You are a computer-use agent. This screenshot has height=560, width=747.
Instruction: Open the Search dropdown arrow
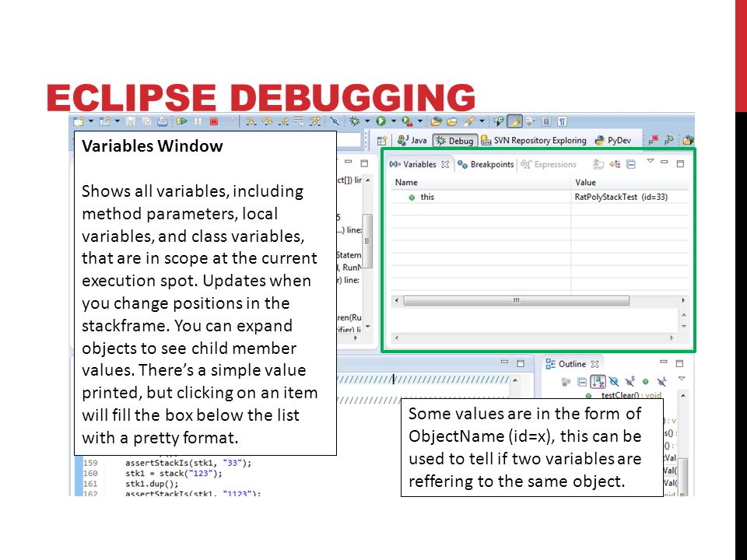click(x=482, y=121)
